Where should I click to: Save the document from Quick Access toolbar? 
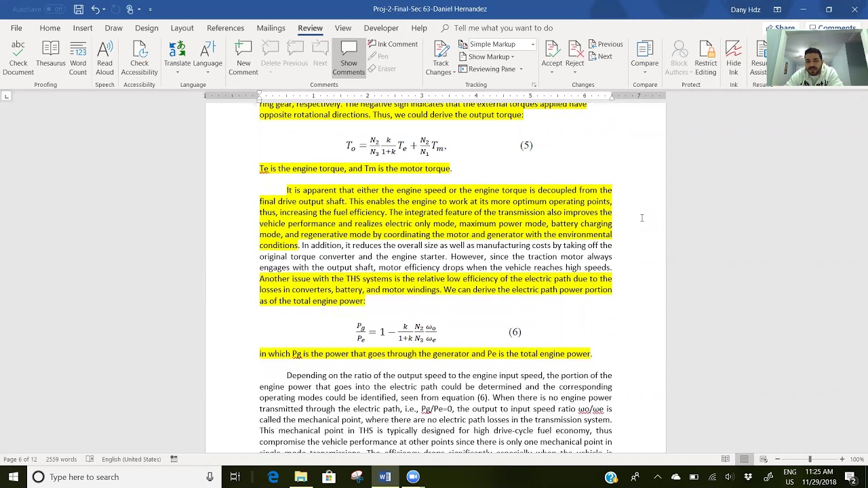click(x=79, y=9)
